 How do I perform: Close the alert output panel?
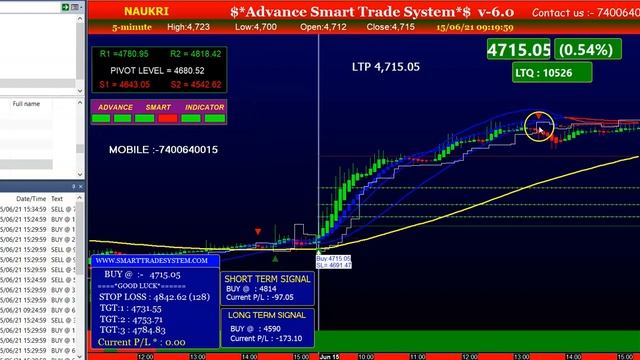pyautogui.click(x=80, y=187)
